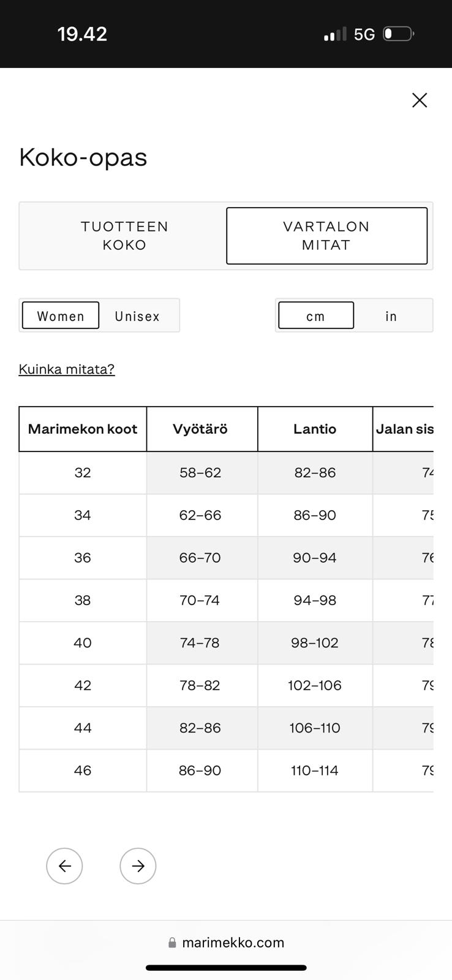452x980 pixels.
Task: Choose Women sizing option
Action: coord(61,315)
